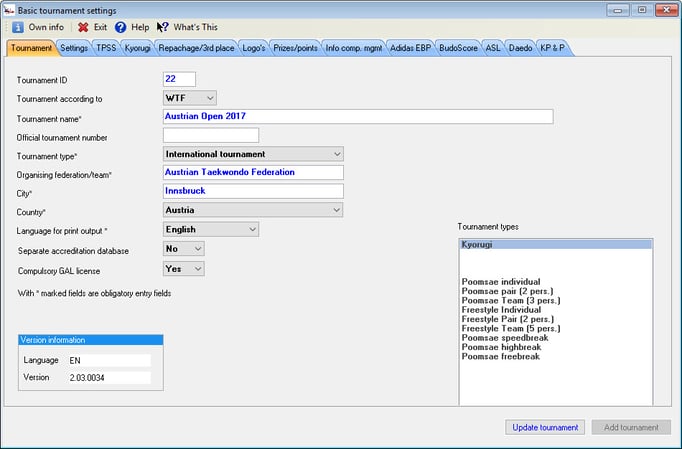Expand the Country dropdown

[x=336, y=210]
